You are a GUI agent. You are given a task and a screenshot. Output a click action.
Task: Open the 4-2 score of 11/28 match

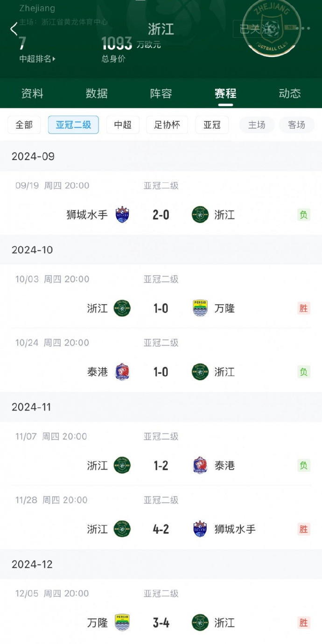(161, 529)
